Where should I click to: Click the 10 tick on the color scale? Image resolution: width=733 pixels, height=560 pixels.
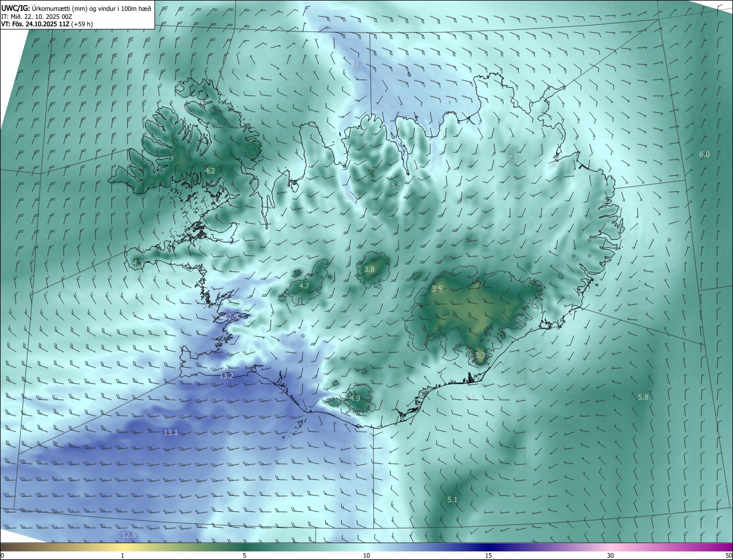pos(366,555)
